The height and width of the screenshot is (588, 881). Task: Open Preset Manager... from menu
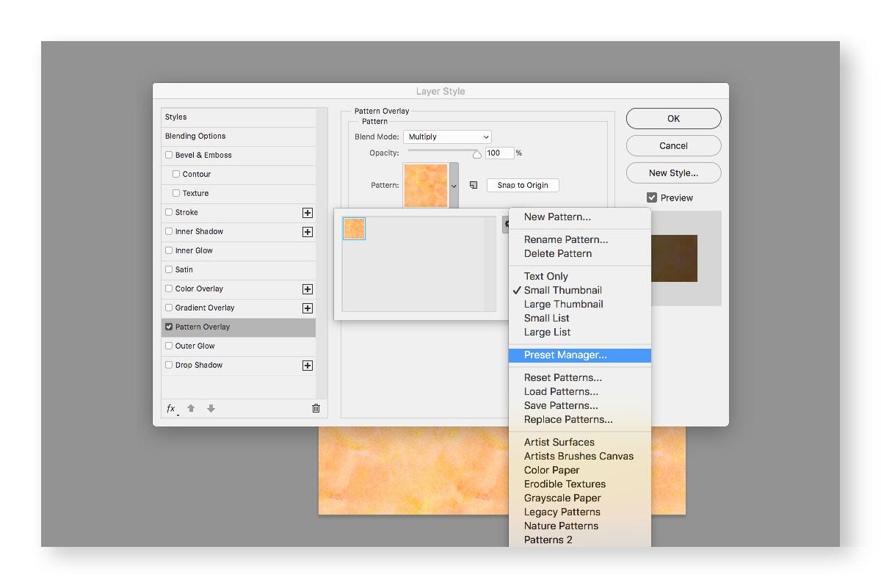point(580,355)
